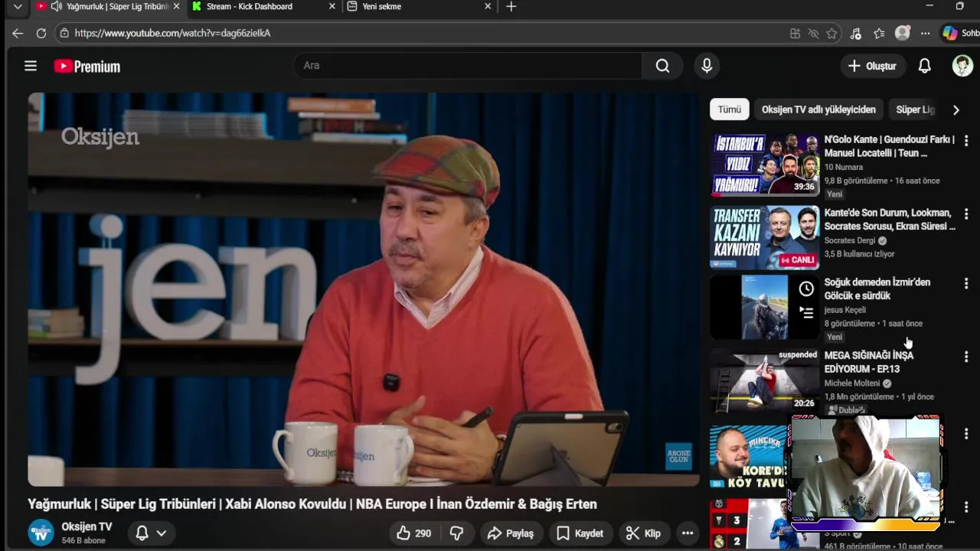The image size is (980, 551).
Task: Add Soğuk demeden video to queue
Action: (806, 311)
